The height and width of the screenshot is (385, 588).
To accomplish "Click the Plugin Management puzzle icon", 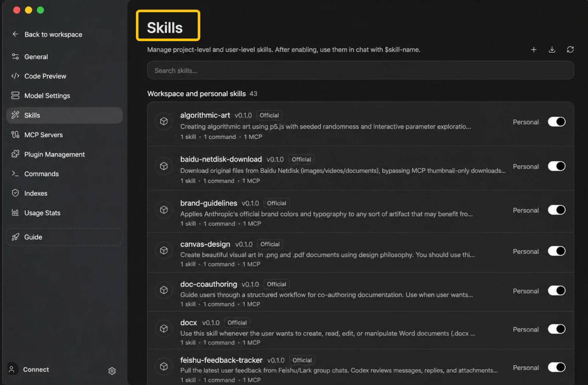I will (15, 154).
